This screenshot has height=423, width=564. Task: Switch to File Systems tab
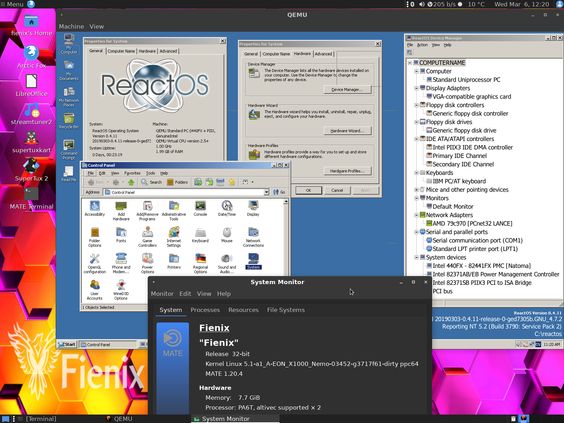tap(286, 310)
